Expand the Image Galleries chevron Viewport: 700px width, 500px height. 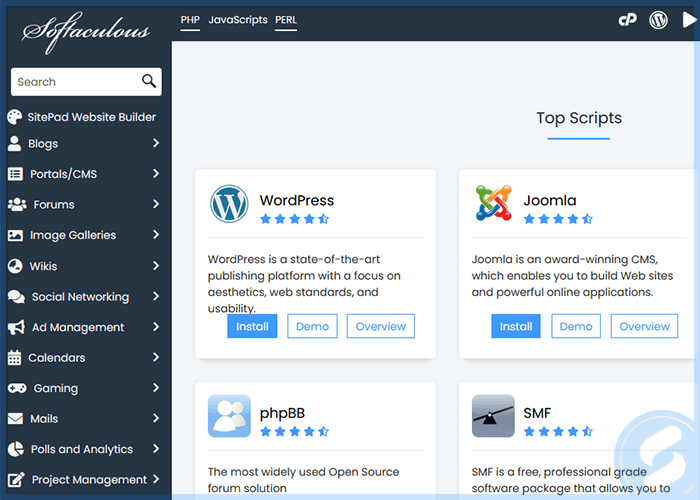click(x=156, y=234)
